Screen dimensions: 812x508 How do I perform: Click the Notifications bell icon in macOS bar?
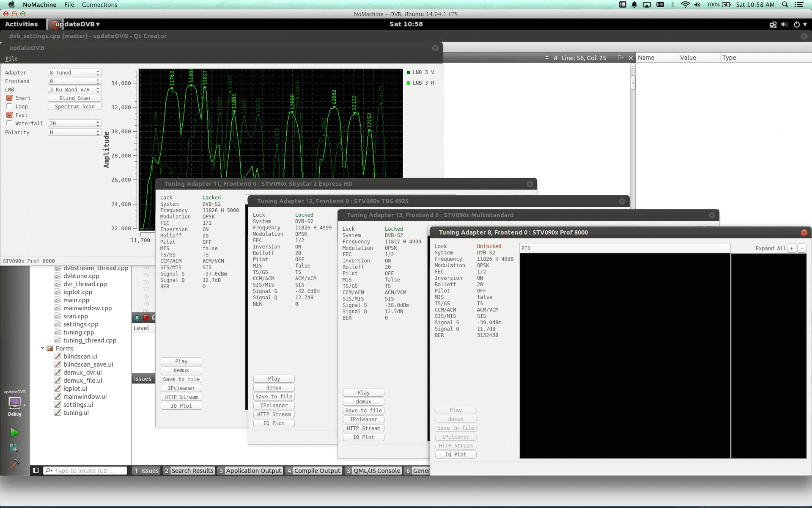(634, 5)
